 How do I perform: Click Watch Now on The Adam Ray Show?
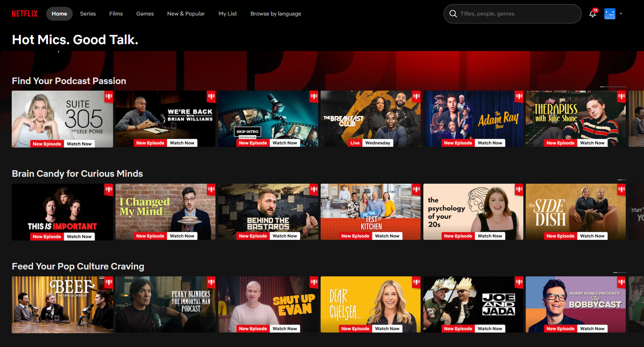(x=490, y=143)
